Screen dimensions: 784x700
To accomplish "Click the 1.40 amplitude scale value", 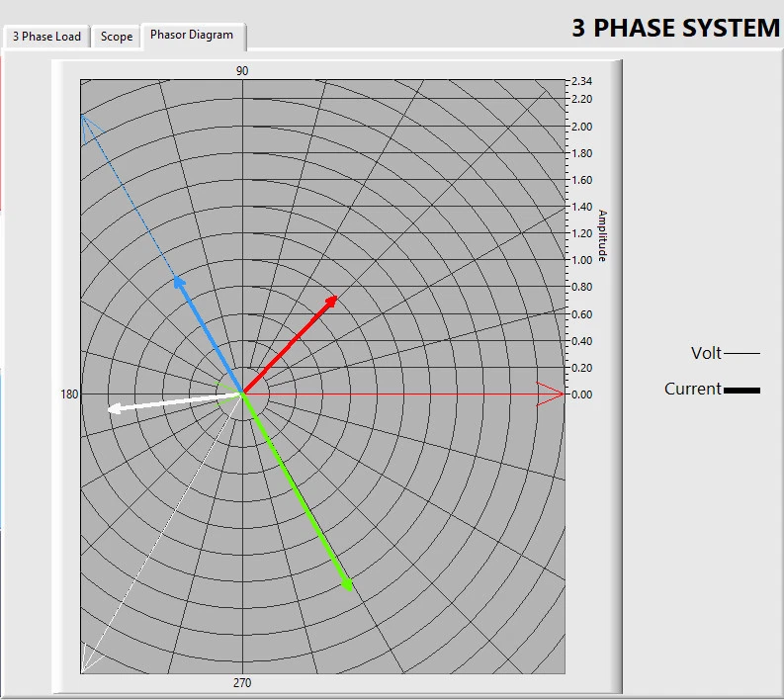I will 582,207.
